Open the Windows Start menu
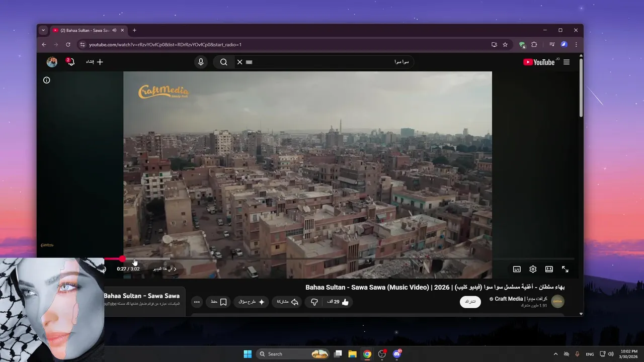Screen dimensions: 644x362 coord(248,354)
